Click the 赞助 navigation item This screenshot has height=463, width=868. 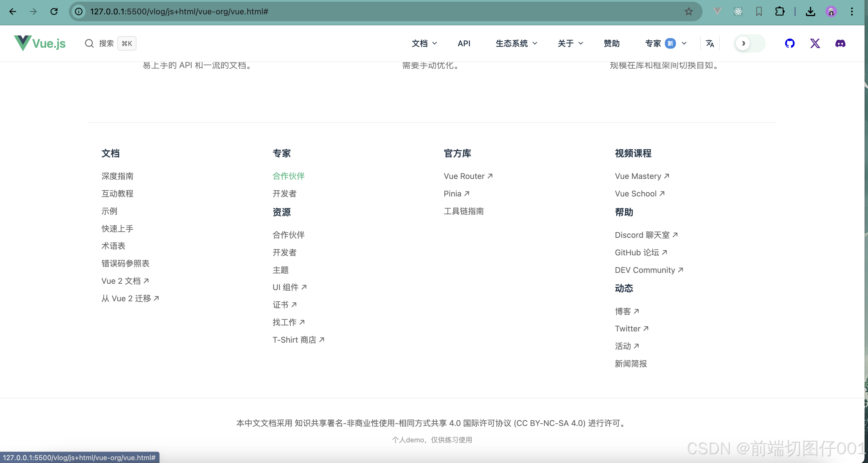[x=612, y=43]
